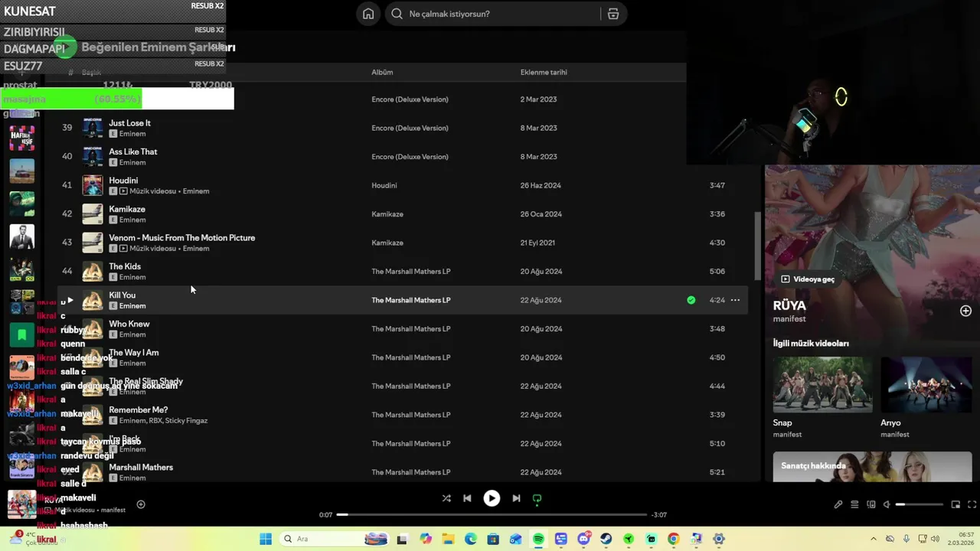Open the 'Sanatçı hakkında' card
The width and height of the screenshot is (980, 551).
[872, 466]
